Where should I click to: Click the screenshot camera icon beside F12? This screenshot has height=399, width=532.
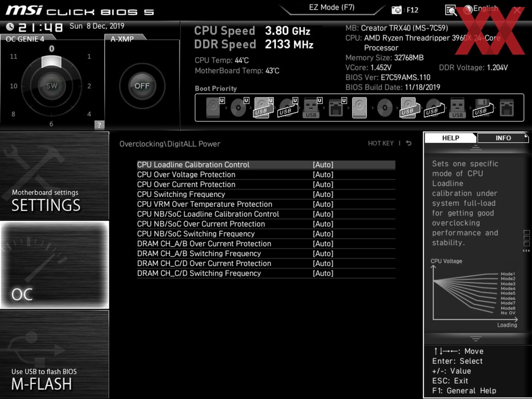point(397,10)
